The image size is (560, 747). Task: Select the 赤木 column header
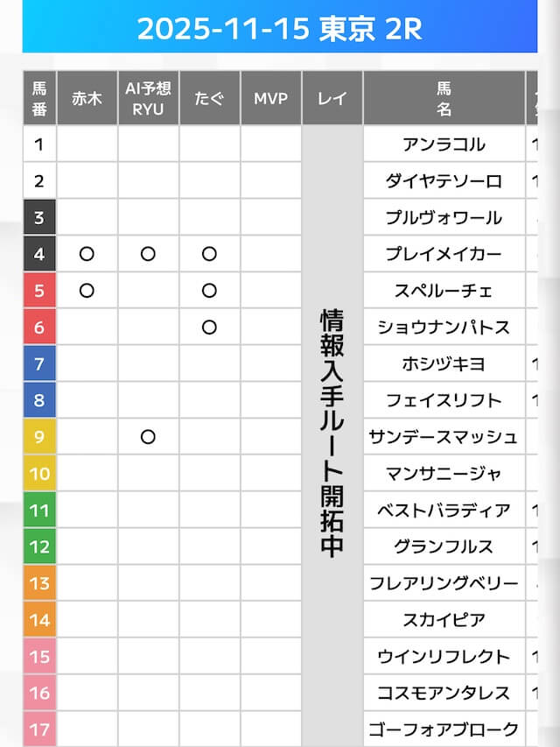pyautogui.click(x=87, y=98)
